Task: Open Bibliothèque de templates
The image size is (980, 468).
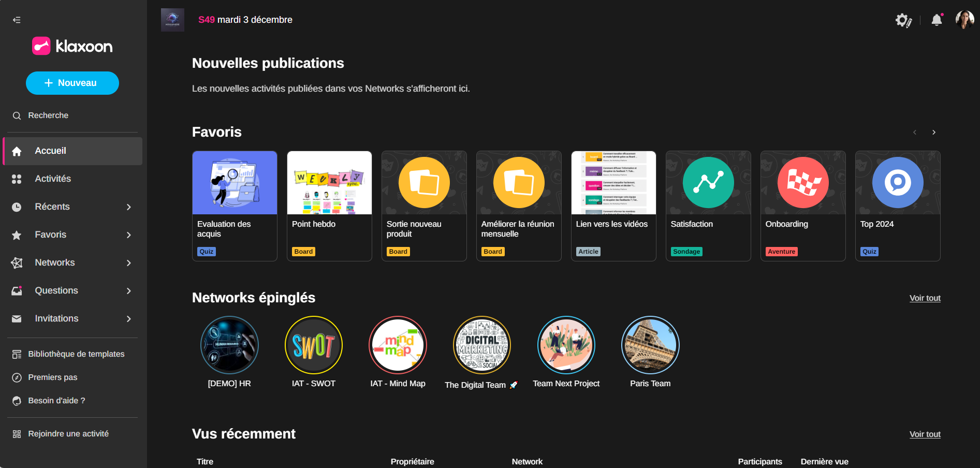Action: coord(76,354)
